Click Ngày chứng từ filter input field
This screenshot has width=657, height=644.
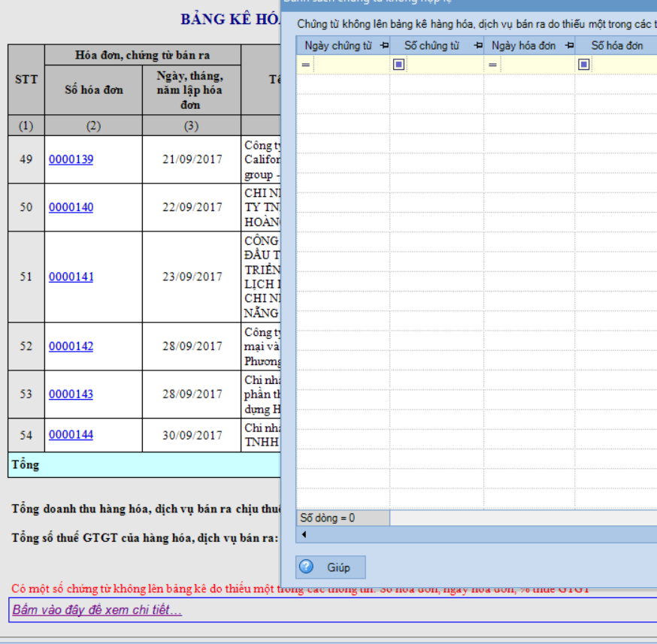click(x=351, y=65)
